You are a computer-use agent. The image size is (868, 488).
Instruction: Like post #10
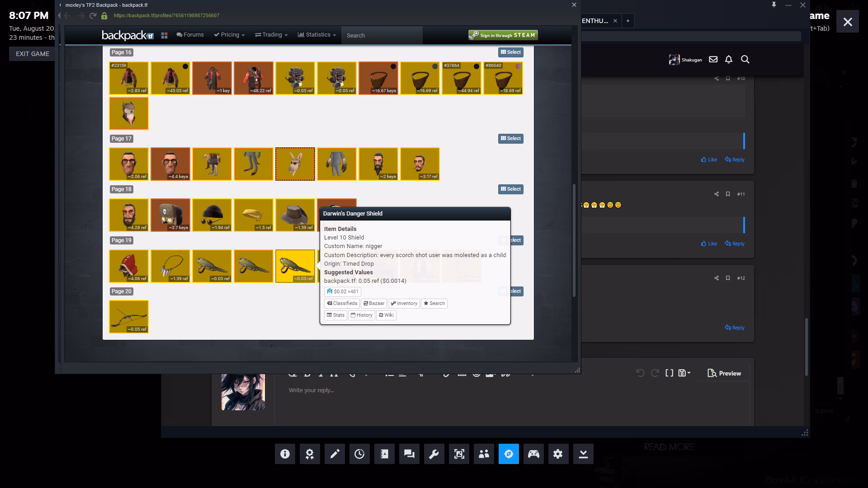tap(709, 160)
